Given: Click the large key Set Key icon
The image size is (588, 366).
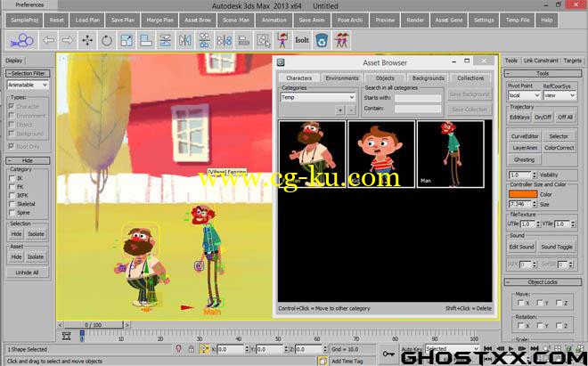Looking at the screenshot, I should click(388, 354).
